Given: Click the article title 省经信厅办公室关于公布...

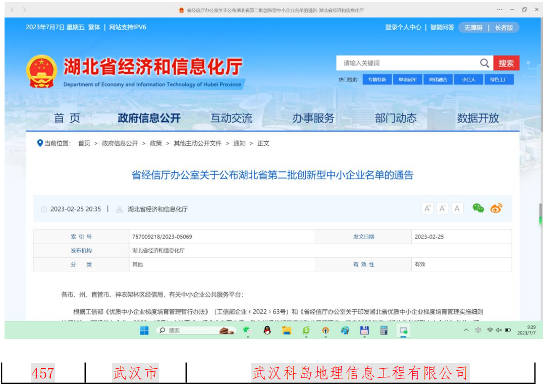Looking at the screenshot, I should click(272, 175).
